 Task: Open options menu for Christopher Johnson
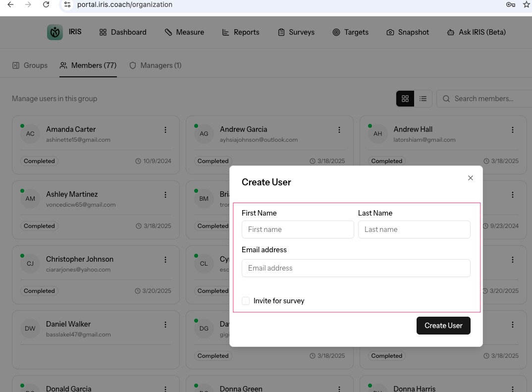[x=165, y=260]
